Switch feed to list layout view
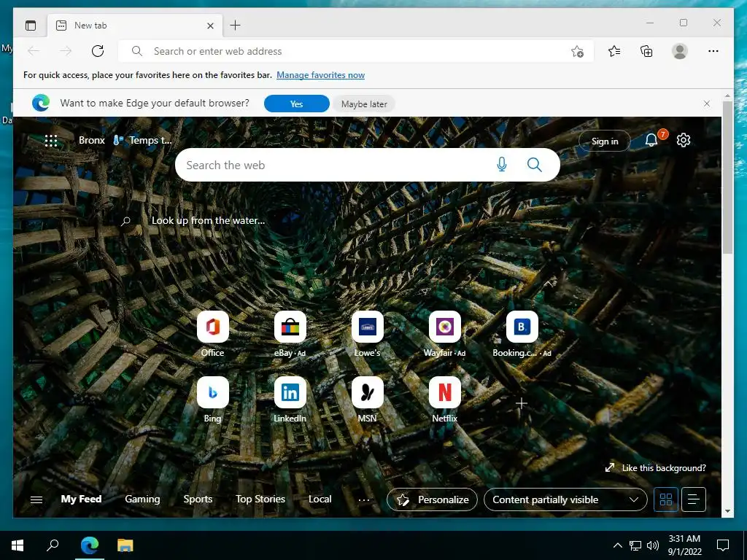 (x=694, y=499)
